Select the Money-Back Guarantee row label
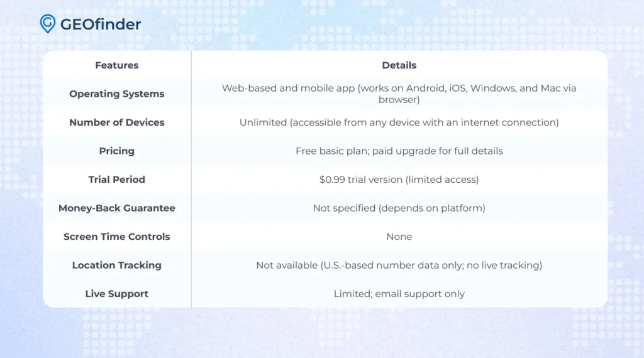The height and width of the screenshot is (358, 644). pos(116,208)
